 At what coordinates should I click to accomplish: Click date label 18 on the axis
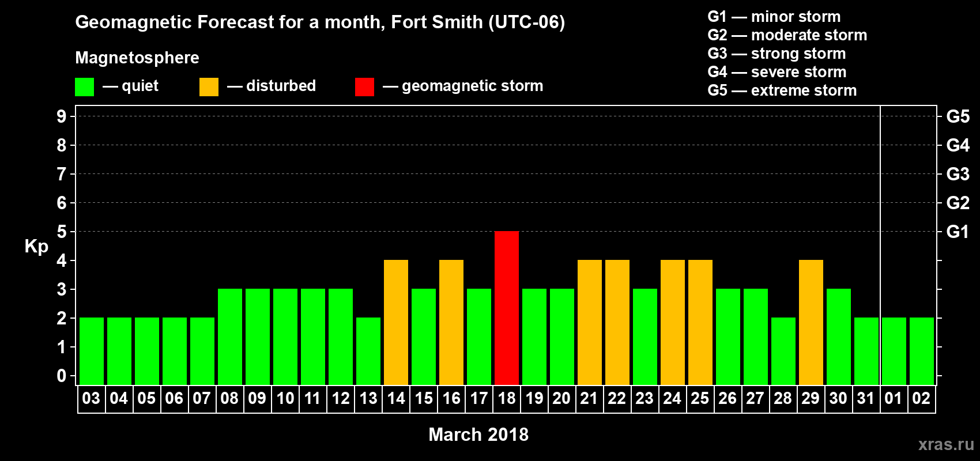tap(507, 399)
